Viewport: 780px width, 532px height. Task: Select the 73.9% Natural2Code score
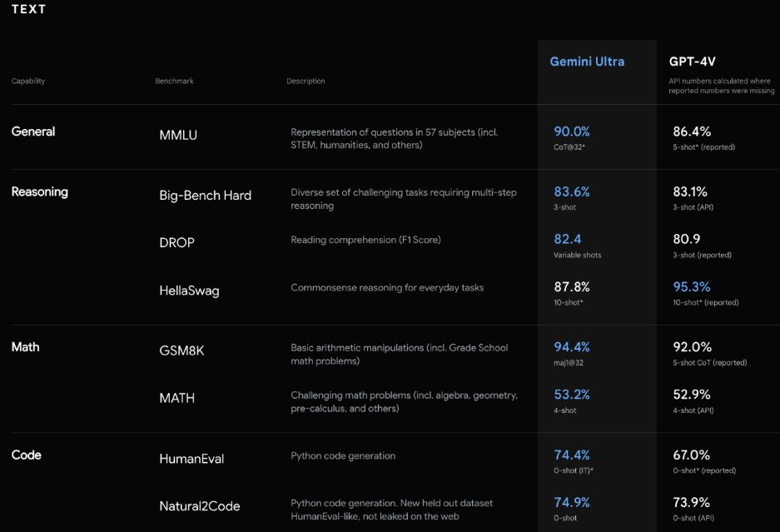coord(692,502)
